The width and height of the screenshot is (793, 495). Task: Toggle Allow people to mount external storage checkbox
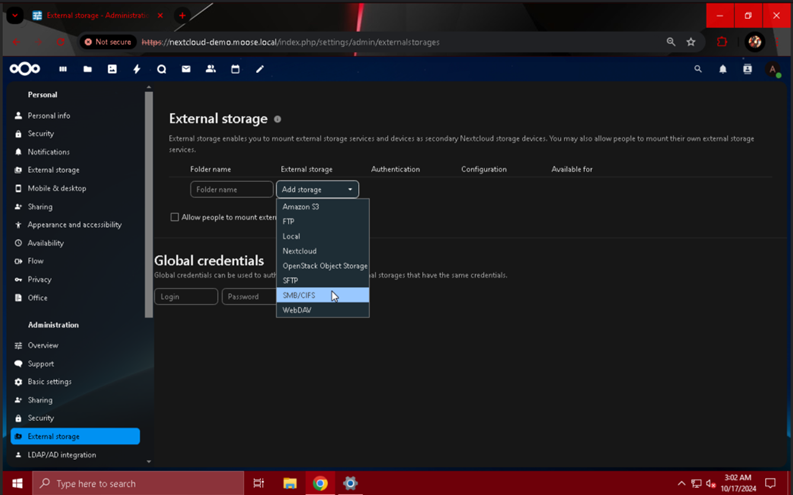[174, 217]
